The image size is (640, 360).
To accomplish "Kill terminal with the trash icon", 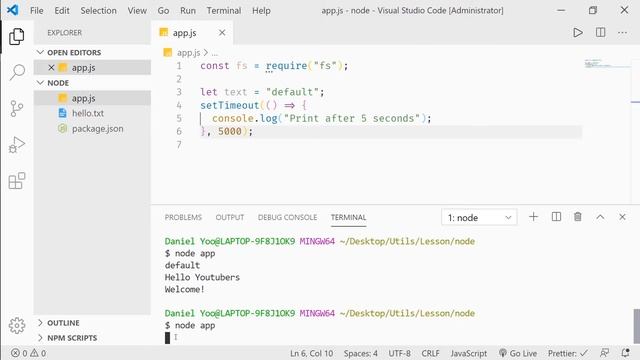I will click(x=578, y=217).
